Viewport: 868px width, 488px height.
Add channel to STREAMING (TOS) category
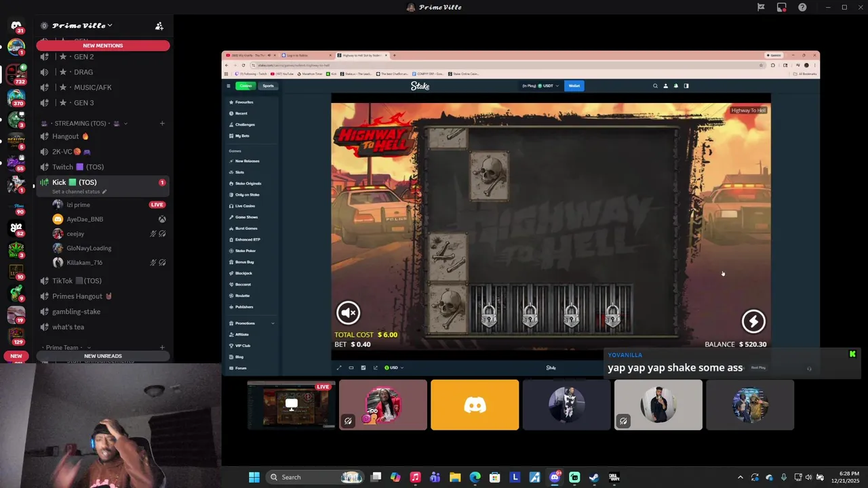tap(162, 123)
